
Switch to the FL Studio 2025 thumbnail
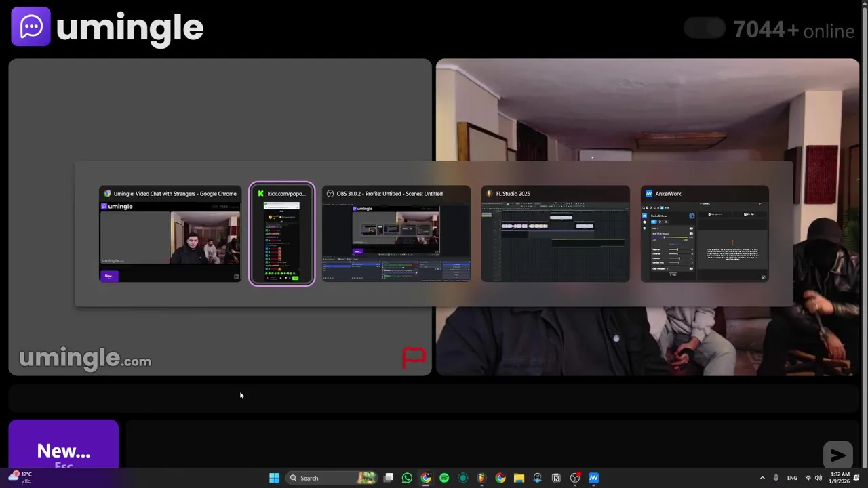pos(555,234)
